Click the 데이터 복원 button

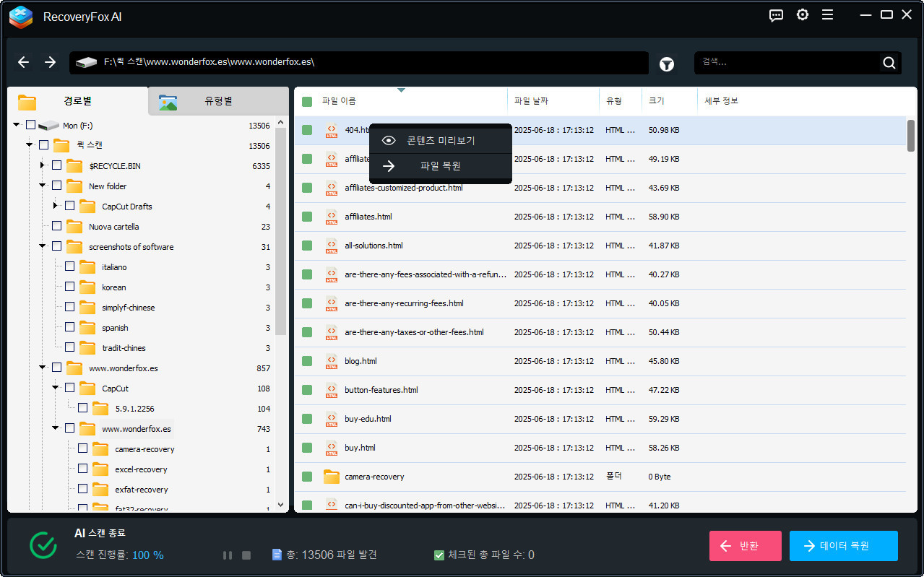[x=843, y=546]
